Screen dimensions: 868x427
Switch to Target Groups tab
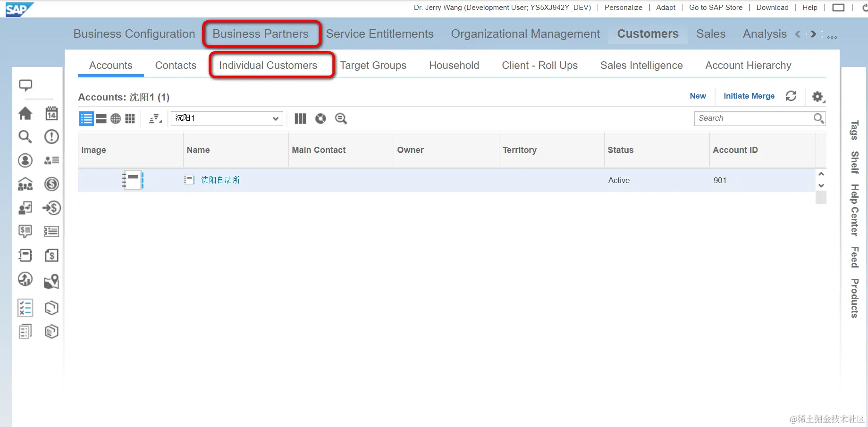tap(373, 66)
